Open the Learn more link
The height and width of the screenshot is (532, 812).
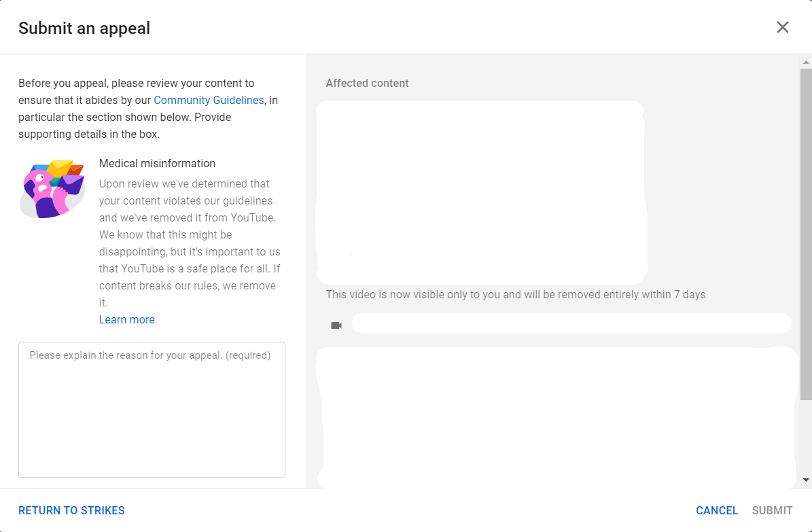(x=127, y=319)
